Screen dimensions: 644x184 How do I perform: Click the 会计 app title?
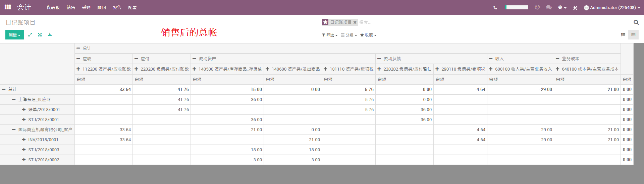click(24, 7)
